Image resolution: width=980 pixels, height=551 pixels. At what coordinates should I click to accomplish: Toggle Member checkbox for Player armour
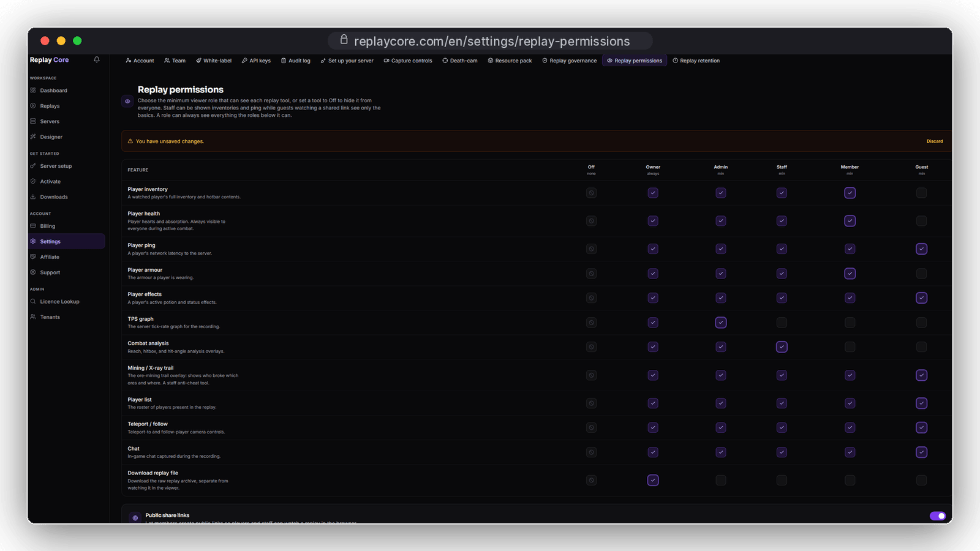850,274
